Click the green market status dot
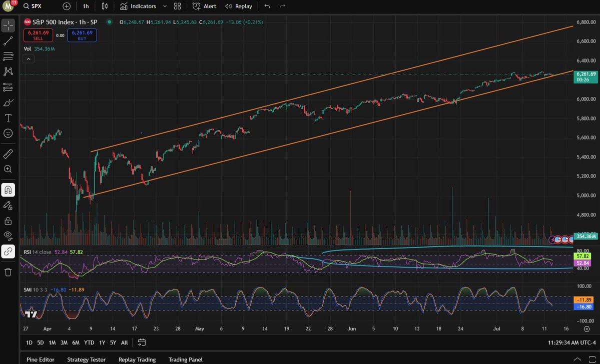 click(x=109, y=22)
